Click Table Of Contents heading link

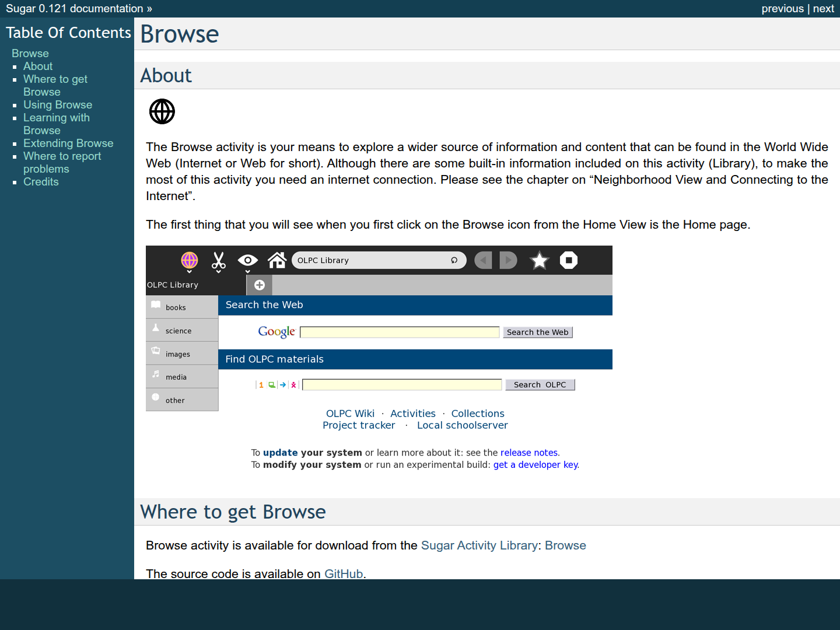pos(68,33)
